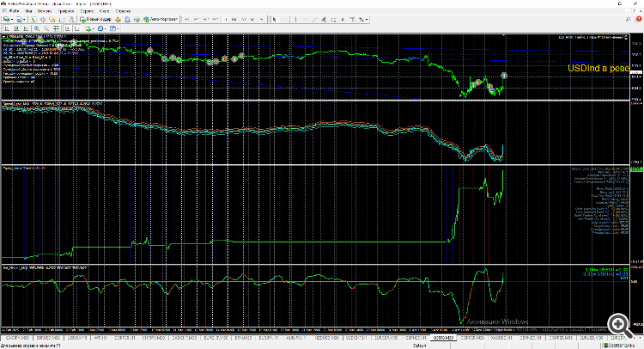
Task: Open the Сервис menu
Action: coord(87,11)
